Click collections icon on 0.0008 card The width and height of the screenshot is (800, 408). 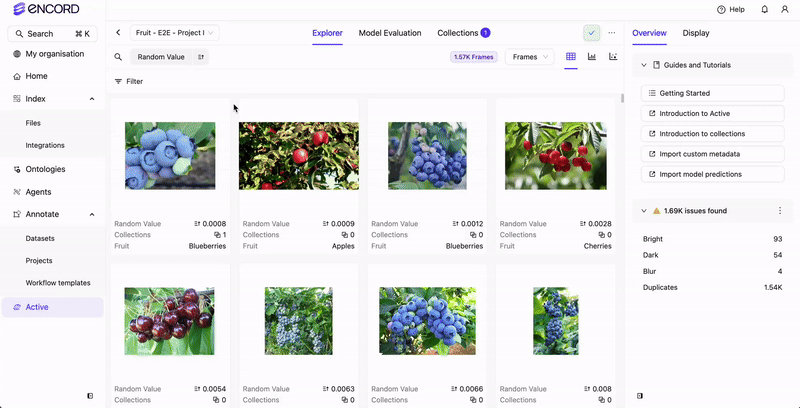tap(217, 235)
